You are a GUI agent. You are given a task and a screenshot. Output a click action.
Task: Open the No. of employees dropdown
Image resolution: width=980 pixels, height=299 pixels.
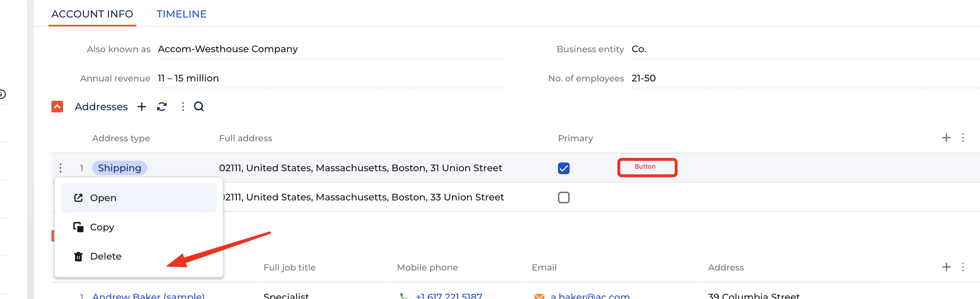pos(805,78)
